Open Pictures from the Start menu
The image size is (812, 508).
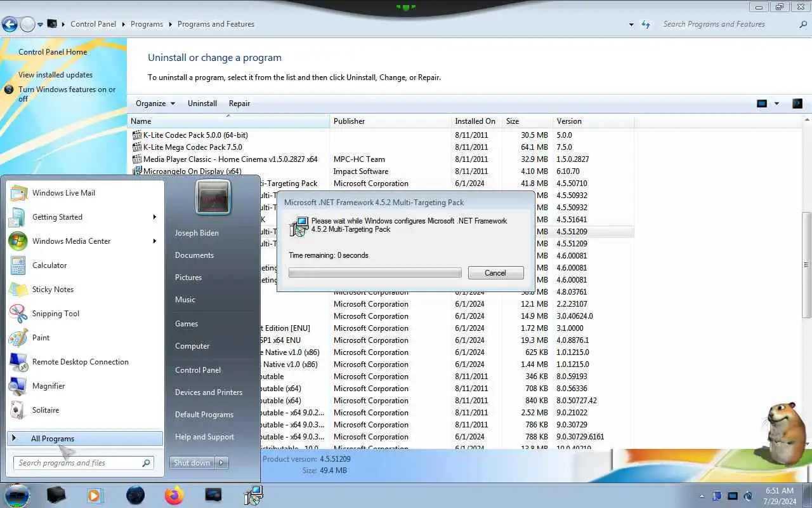click(x=188, y=277)
